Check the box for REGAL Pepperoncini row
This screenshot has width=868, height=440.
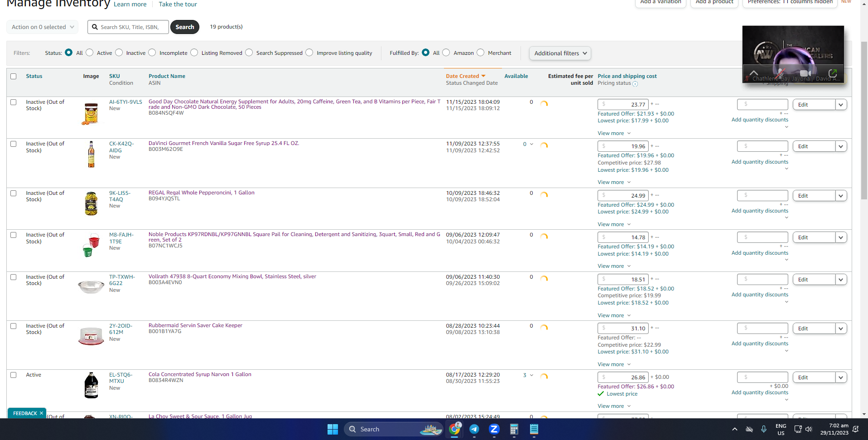click(14, 193)
